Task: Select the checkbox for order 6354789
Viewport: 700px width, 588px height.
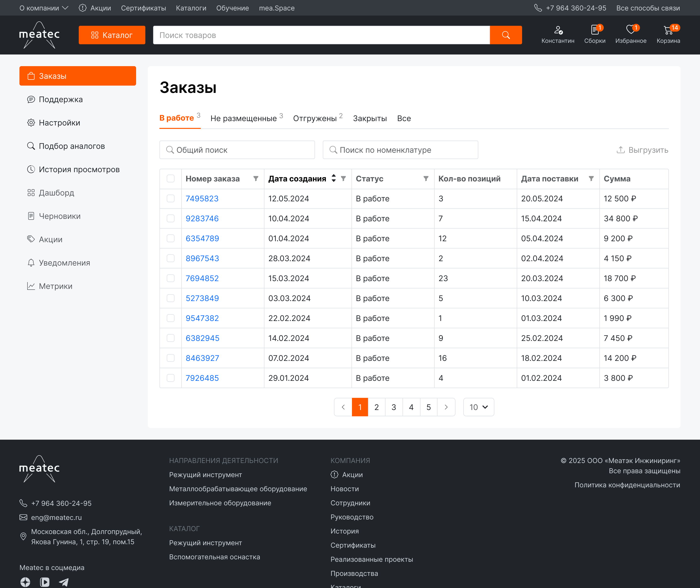Action: (x=171, y=239)
